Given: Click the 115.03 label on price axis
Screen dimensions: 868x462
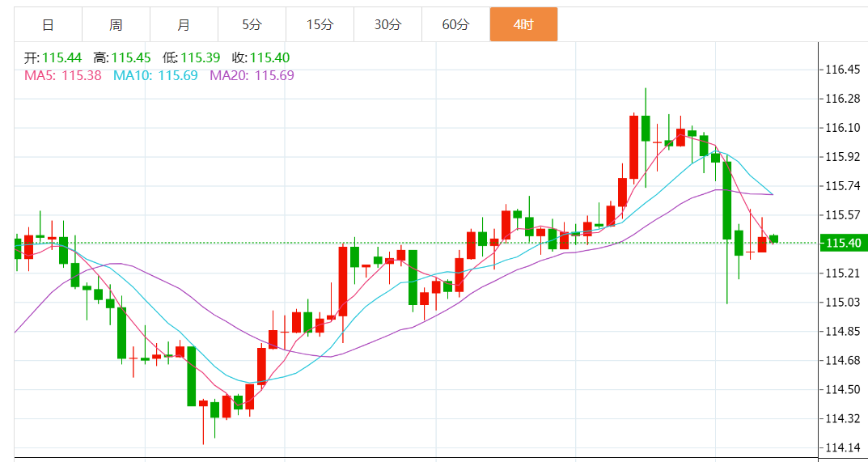Looking at the screenshot, I should [x=842, y=302].
